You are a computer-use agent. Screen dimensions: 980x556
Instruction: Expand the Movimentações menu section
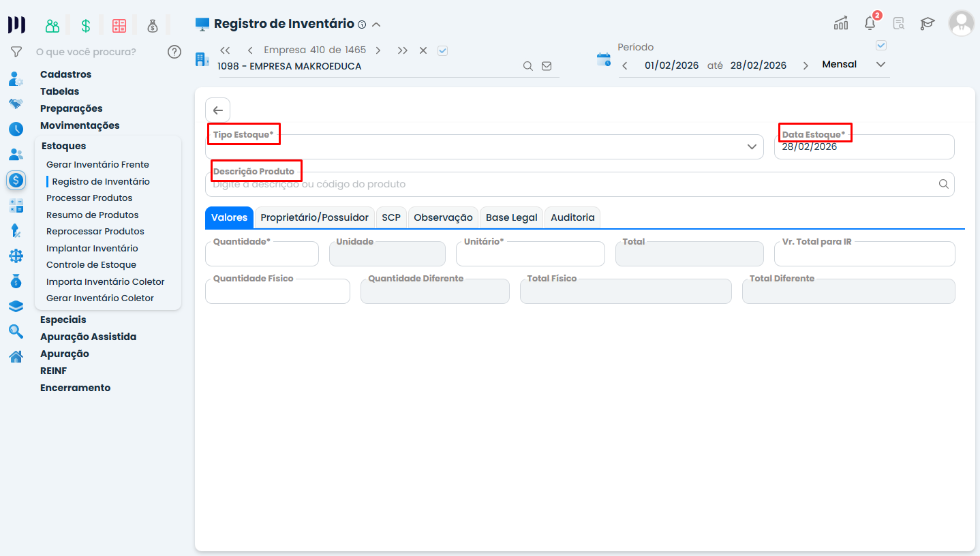(x=80, y=125)
